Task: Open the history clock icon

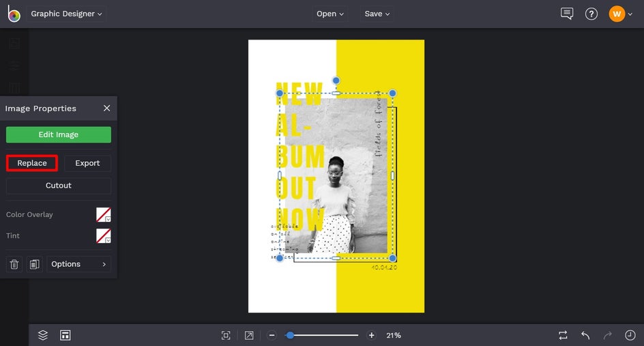Action: tap(630, 335)
